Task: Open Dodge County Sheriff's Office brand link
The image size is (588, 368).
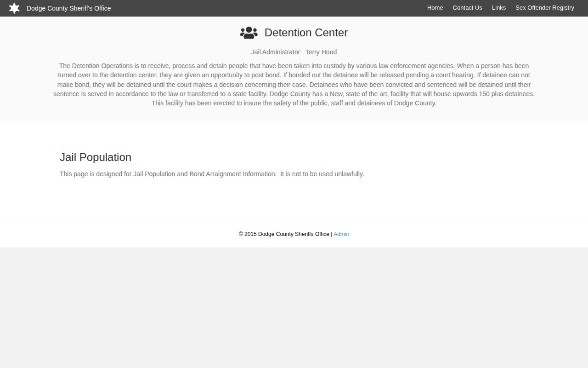Action: (69, 8)
